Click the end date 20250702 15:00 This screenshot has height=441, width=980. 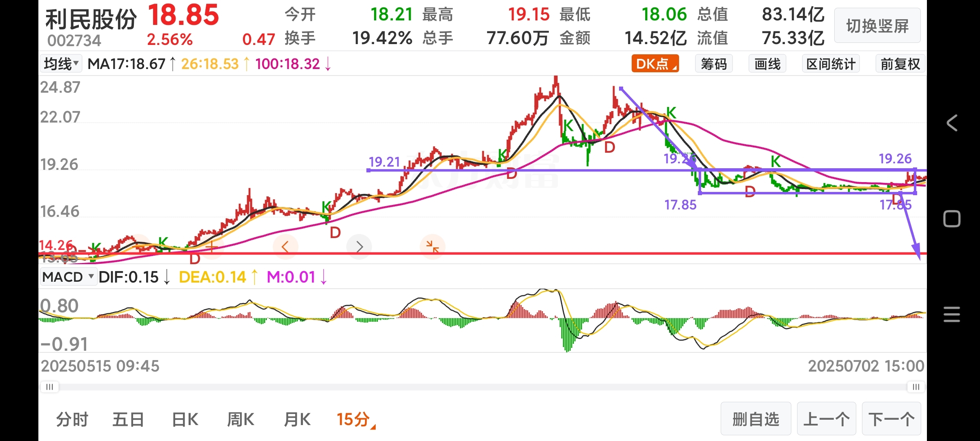point(866,366)
